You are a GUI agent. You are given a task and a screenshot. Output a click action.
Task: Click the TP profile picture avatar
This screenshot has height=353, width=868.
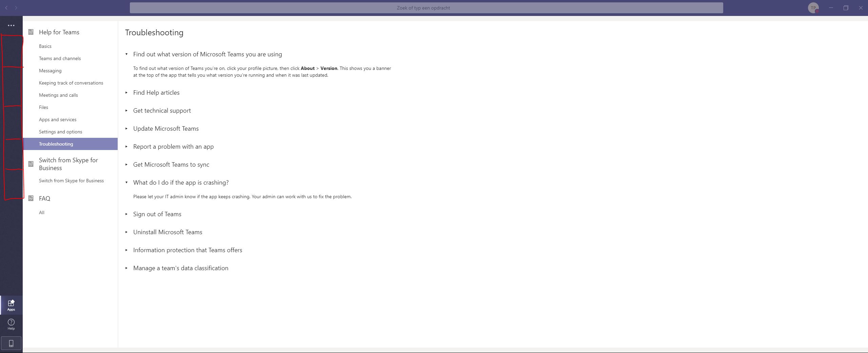pos(814,7)
